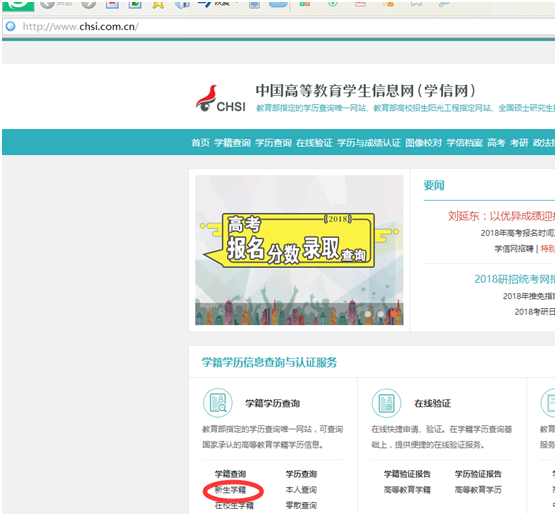The width and height of the screenshot is (557, 516).
Task: Click the 在线验证 circular document icon
Action: coord(386,403)
